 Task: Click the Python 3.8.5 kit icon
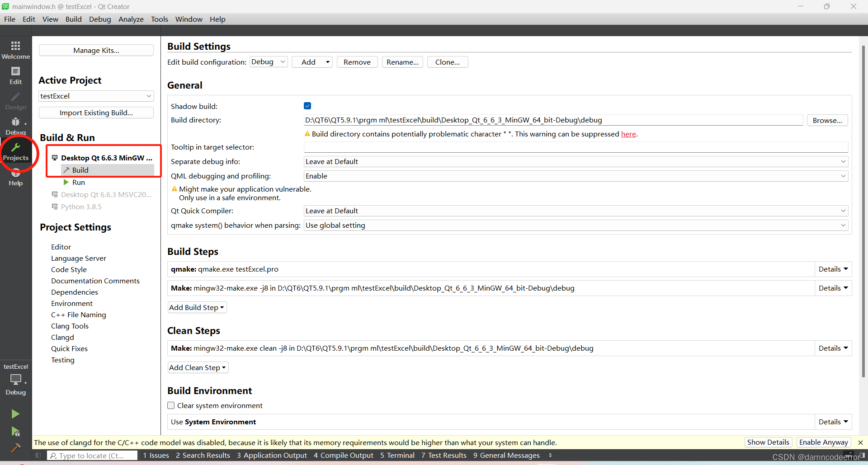(55, 207)
